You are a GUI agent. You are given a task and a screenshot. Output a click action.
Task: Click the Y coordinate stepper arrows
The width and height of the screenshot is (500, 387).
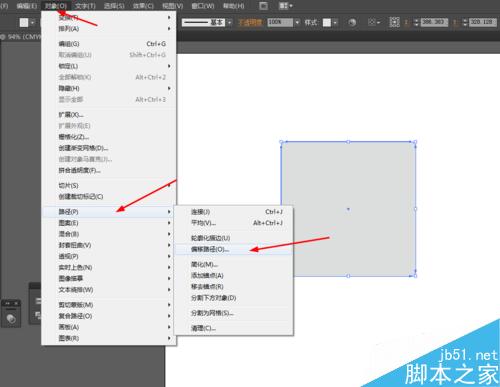point(465,22)
